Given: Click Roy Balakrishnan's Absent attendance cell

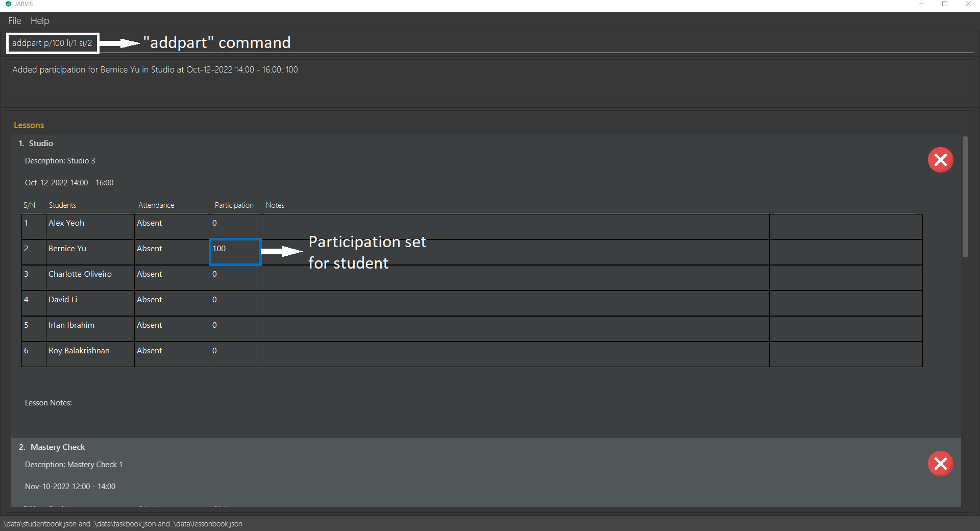Looking at the screenshot, I should (x=172, y=354).
